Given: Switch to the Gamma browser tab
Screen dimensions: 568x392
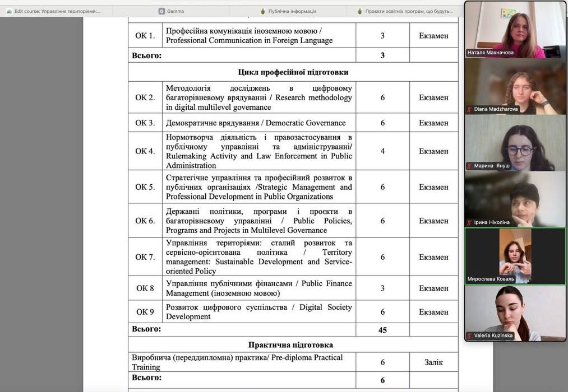Looking at the screenshot, I should [176, 11].
